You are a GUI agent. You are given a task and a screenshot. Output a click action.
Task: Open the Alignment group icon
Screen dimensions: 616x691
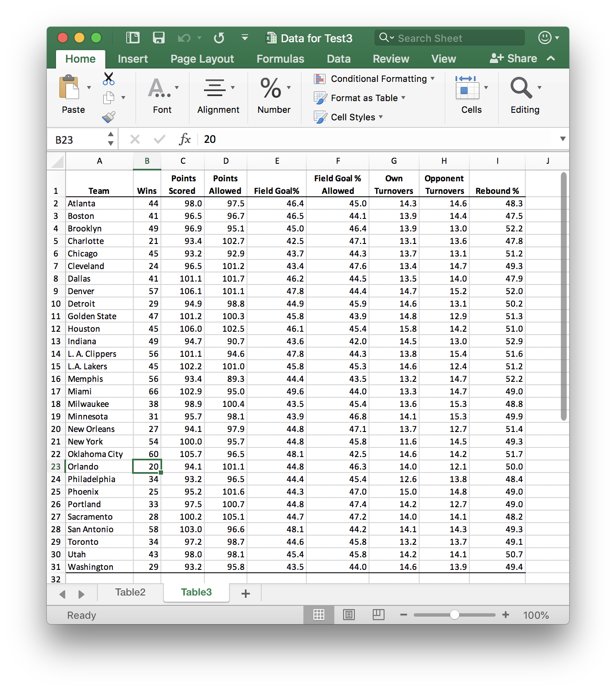215,88
